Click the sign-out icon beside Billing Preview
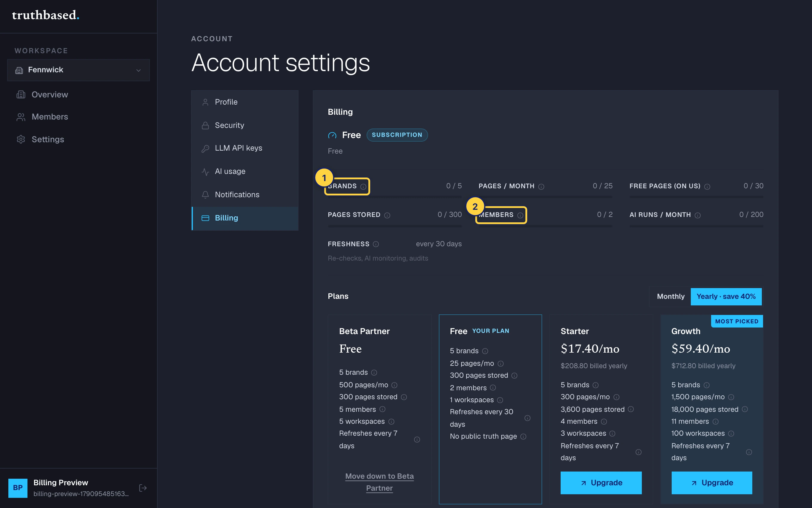The height and width of the screenshot is (508, 812). [x=143, y=488]
